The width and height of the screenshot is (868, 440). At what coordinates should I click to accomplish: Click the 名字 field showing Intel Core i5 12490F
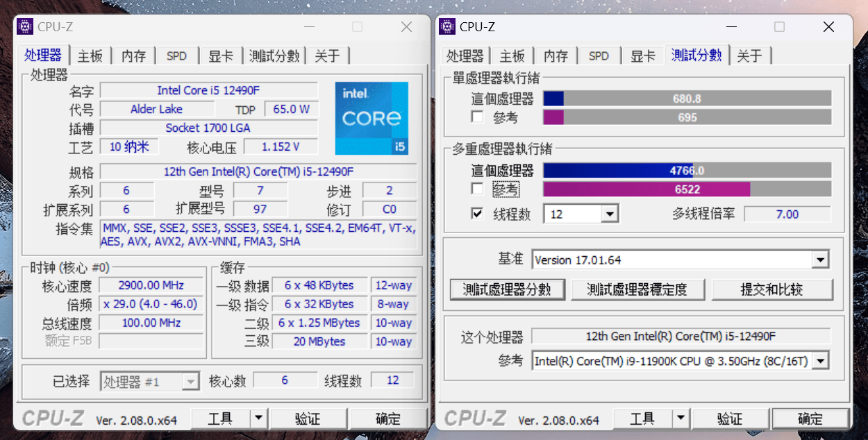pyautogui.click(x=208, y=90)
